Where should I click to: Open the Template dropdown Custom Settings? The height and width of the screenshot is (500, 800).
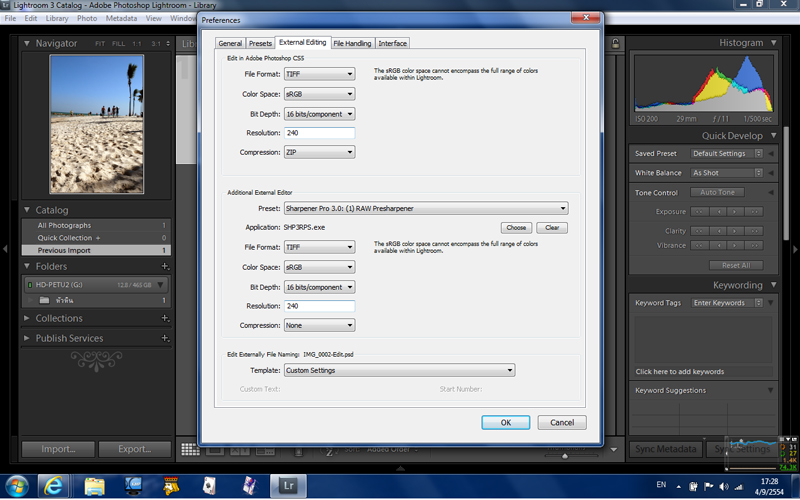(x=399, y=370)
